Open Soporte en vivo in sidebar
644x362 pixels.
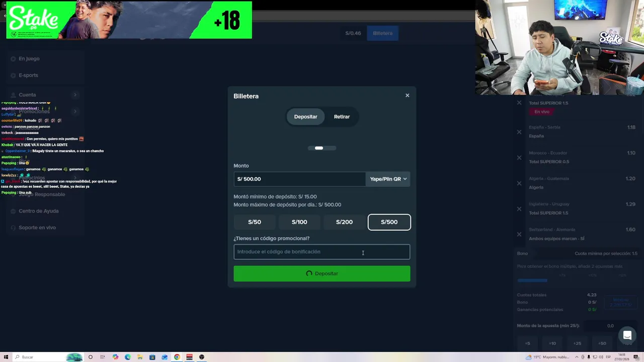37,228
